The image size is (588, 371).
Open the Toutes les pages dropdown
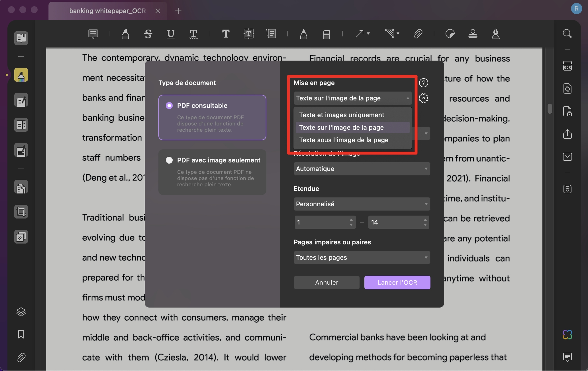[362, 257]
